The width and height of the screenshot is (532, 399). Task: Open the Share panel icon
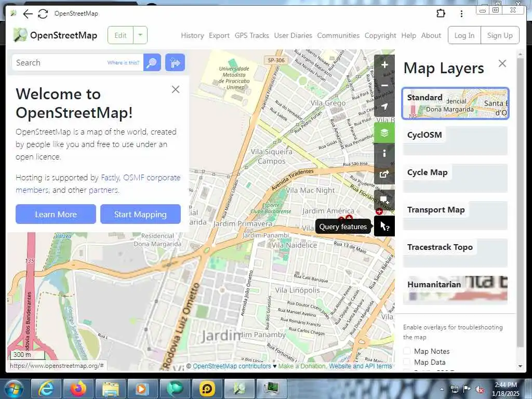[384, 174]
